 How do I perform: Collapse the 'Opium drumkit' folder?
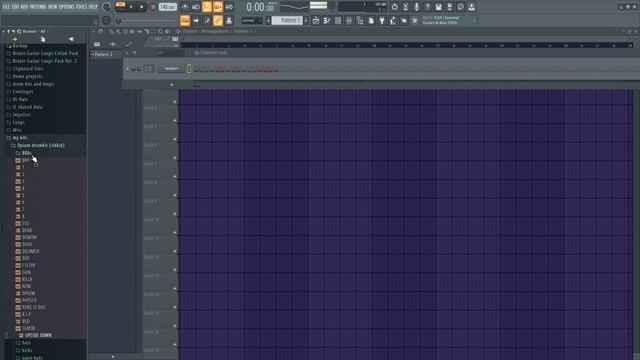(38, 145)
